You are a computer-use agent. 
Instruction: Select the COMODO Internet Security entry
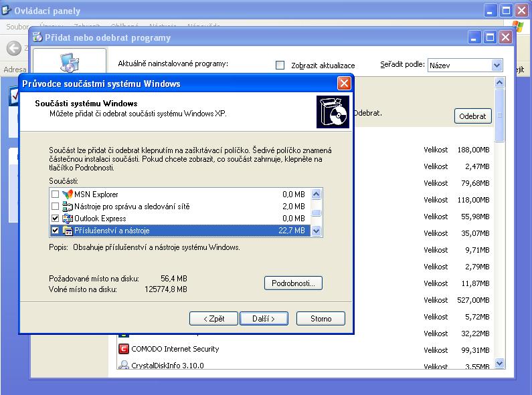(x=175, y=349)
